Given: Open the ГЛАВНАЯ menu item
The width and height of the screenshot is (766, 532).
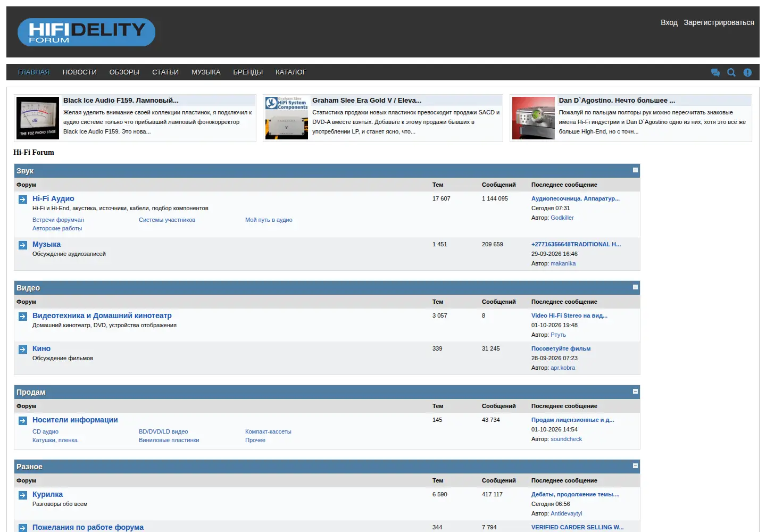Looking at the screenshot, I should click(34, 72).
